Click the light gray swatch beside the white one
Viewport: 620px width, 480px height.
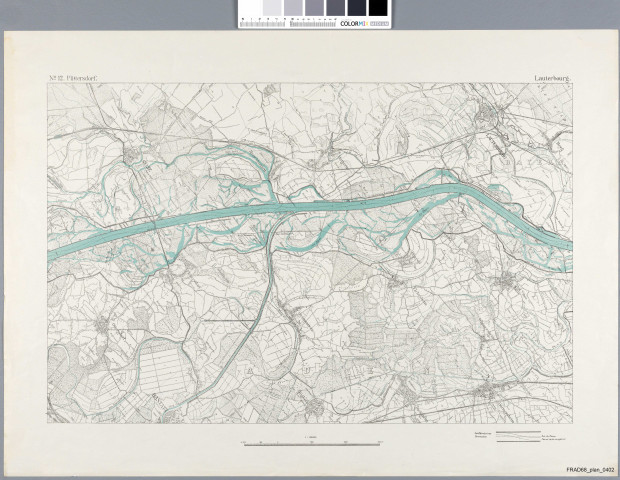[270, 8]
